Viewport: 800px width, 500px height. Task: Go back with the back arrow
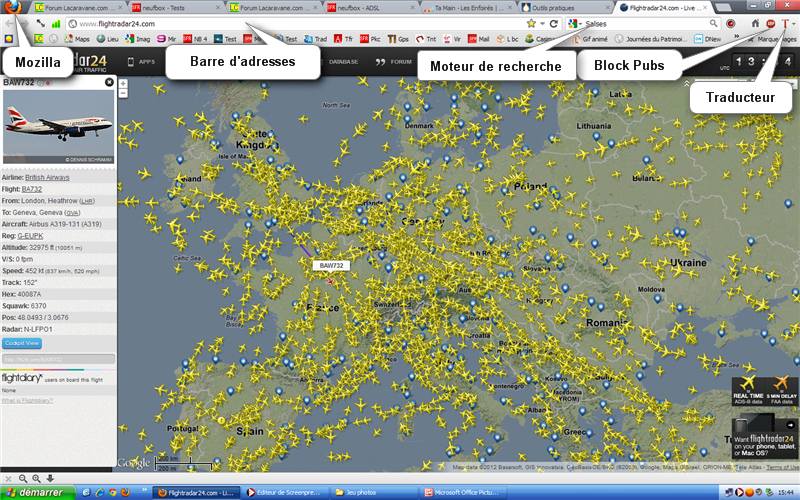pyautogui.click(x=10, y=23)
